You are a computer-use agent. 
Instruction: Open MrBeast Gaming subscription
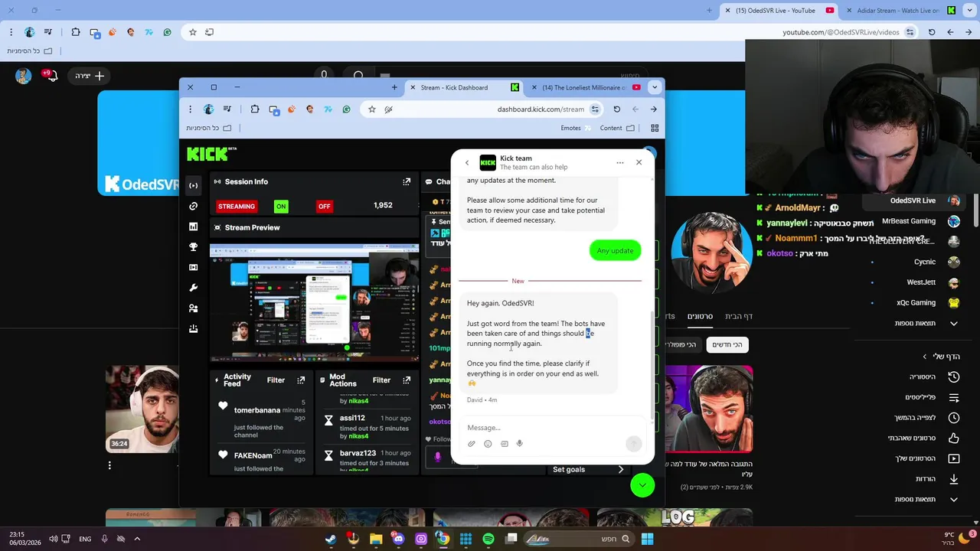click(x=921, y=221)
